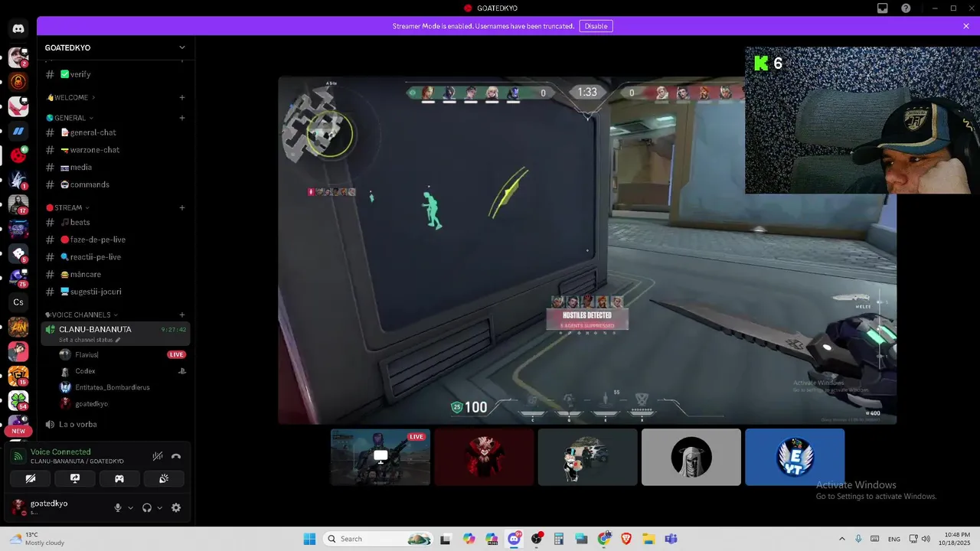Select the gray hooded avatar participant tile
This screenshot has width=980, height=551.
[x=691, y=457]
